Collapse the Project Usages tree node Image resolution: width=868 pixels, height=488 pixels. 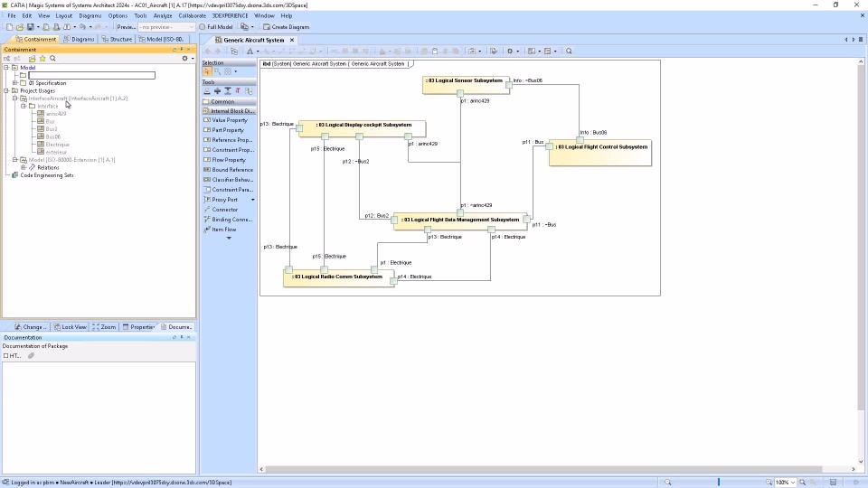click(x=6, y=90)
